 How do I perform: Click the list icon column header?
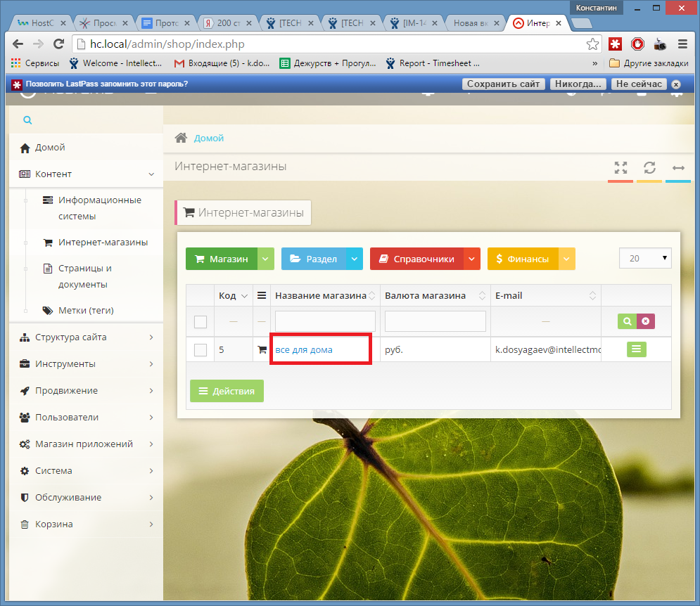262,295
